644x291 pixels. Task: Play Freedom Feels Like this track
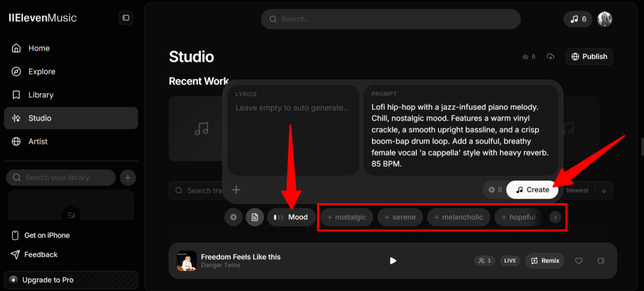[x=393, y=260]
